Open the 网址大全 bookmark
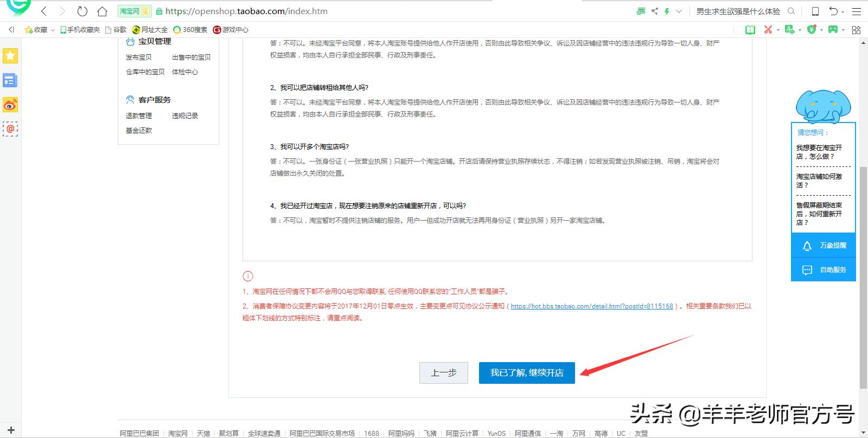 pyautogui.click(x=150, y=30)
